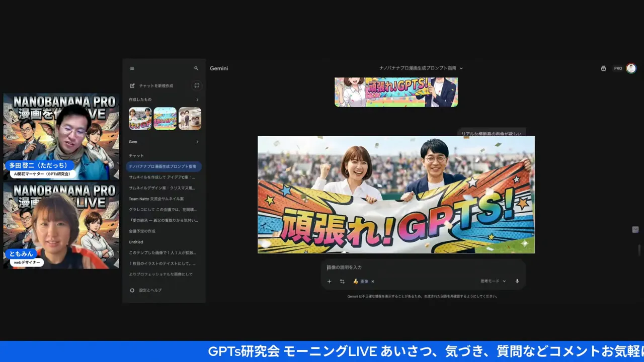Open the generated realistic 頑張れ!GPTS! banner image

click(396, 195)
